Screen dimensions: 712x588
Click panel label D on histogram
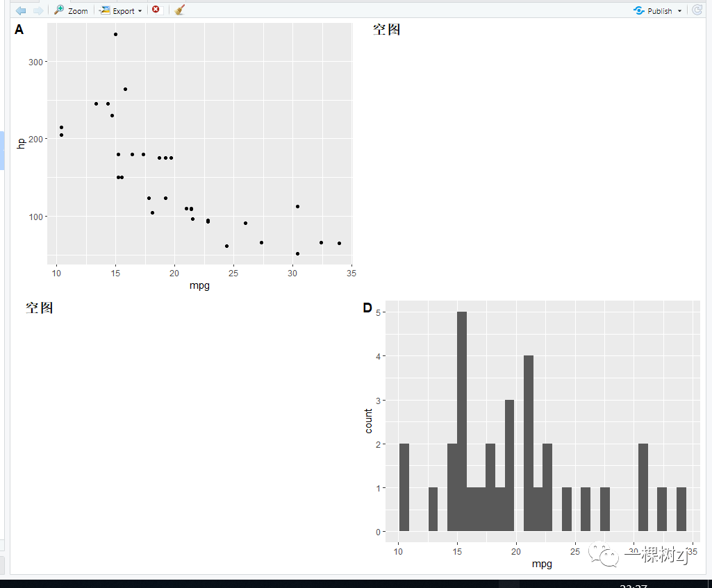(x=367, y=308)
